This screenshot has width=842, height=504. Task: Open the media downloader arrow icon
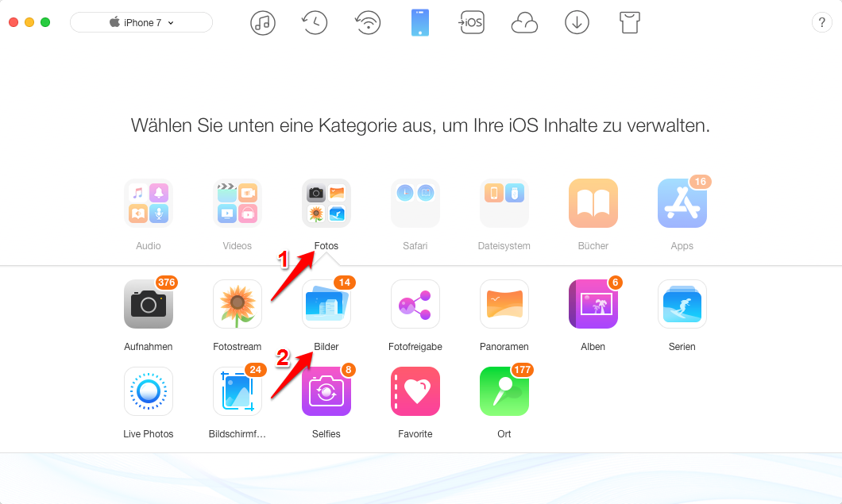577,23
